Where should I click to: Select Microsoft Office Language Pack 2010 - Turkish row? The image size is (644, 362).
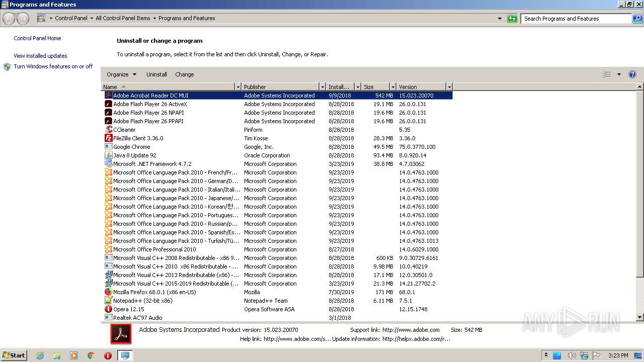(278, 241)
